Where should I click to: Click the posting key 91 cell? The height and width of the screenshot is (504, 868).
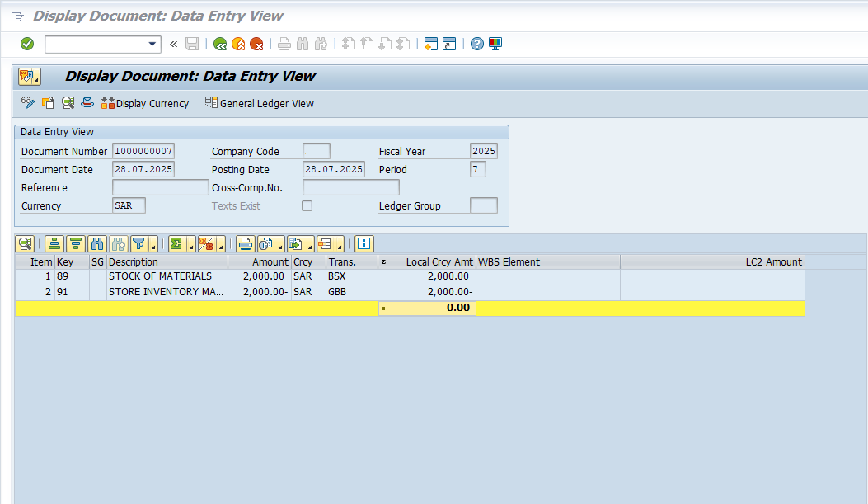coord(72,292)
